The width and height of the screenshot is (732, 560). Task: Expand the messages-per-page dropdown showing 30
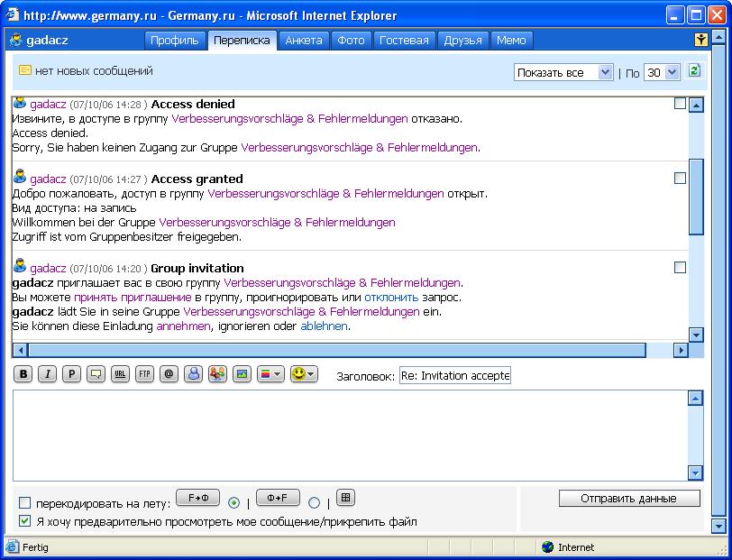pyautogui.click(x=662, y=73)
